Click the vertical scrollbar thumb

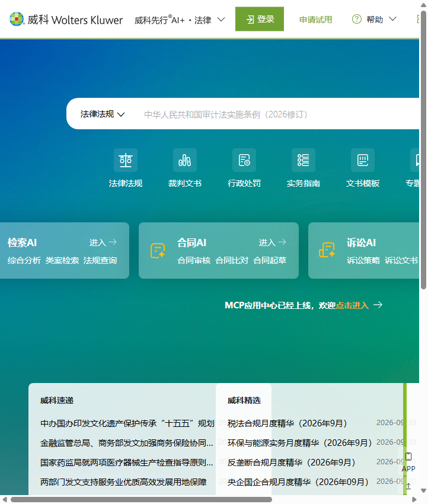click(x=424, y=150)
